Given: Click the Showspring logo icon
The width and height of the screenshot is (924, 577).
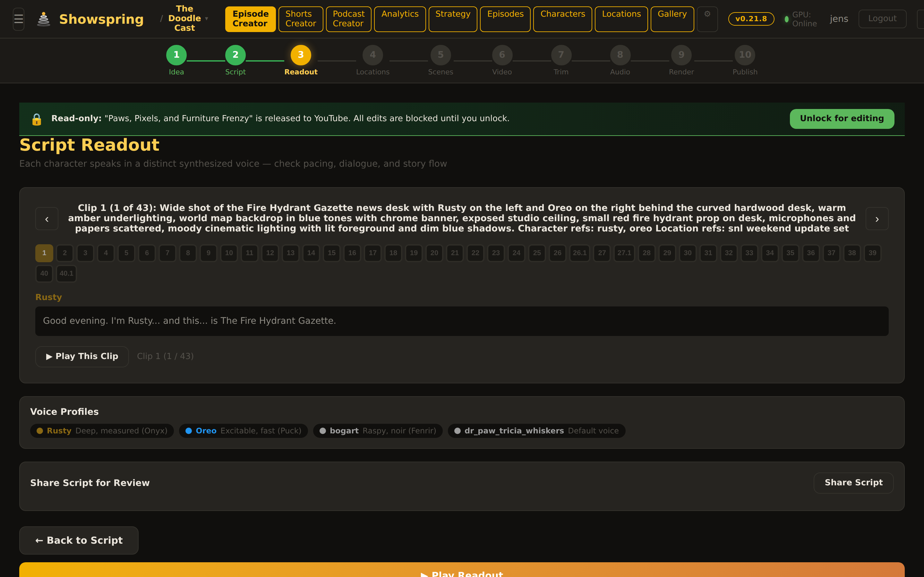Looking at the screenshot, I should 43,18.
